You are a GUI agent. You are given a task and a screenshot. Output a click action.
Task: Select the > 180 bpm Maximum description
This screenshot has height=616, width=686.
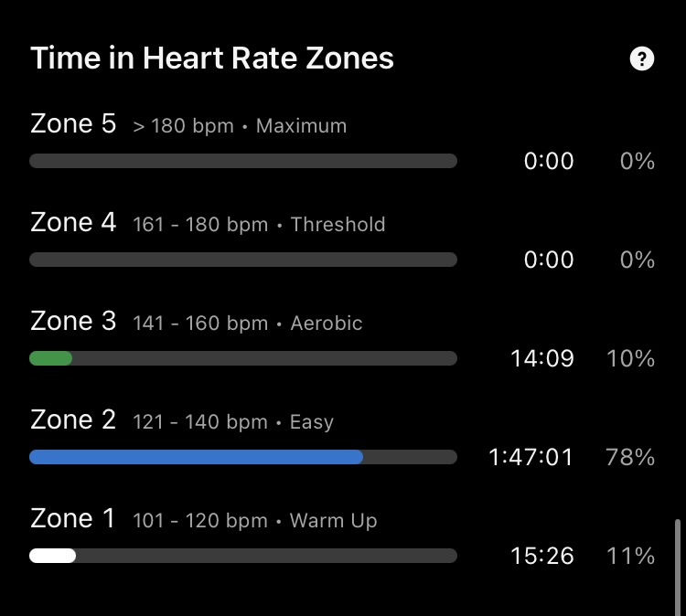pyautogui.click(x=240, y=126)
